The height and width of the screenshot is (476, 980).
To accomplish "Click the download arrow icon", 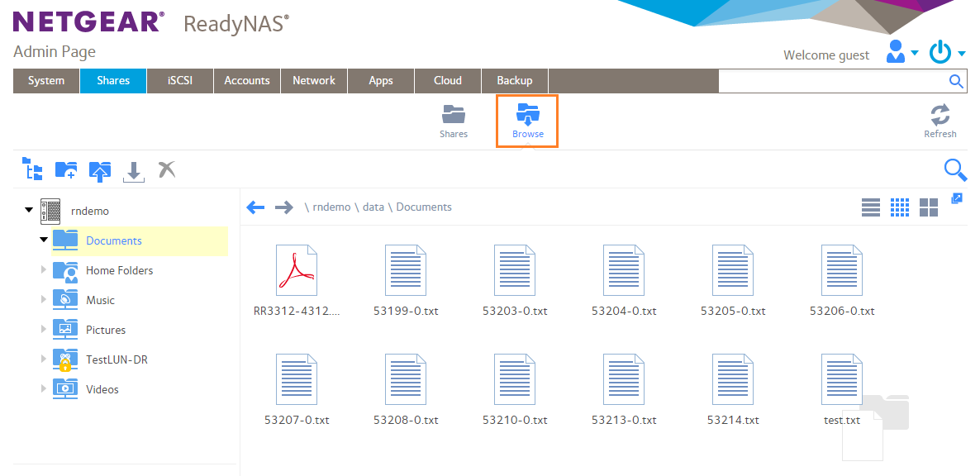I will coord(133,171).
